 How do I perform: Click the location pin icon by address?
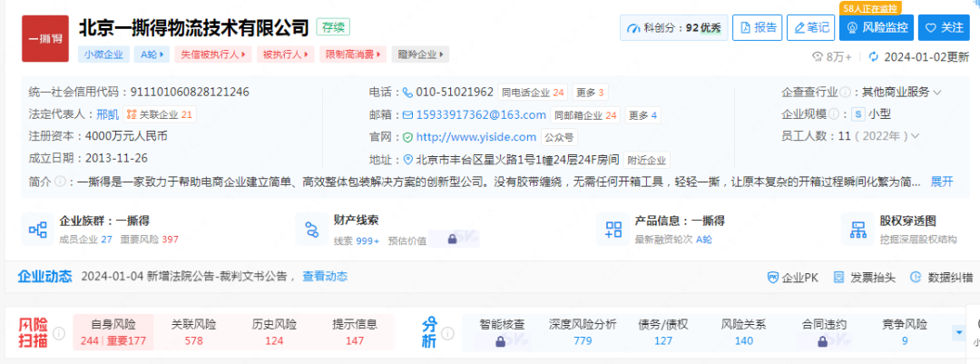pos(408,160)
